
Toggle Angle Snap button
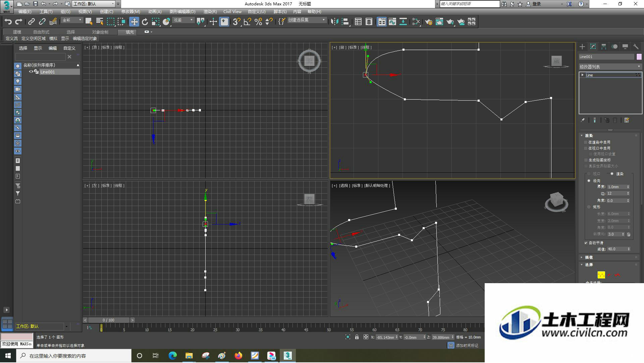[248, 22]
